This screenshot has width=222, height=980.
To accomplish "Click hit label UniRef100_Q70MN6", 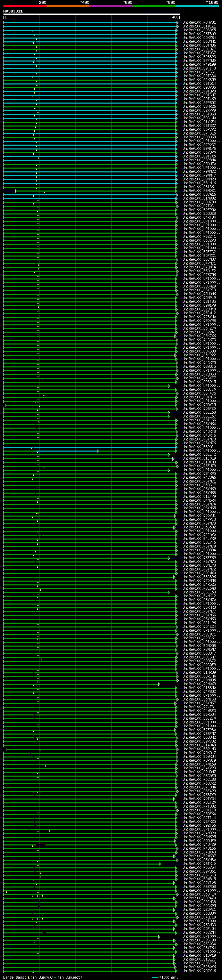I will click(x=199, y=581).
